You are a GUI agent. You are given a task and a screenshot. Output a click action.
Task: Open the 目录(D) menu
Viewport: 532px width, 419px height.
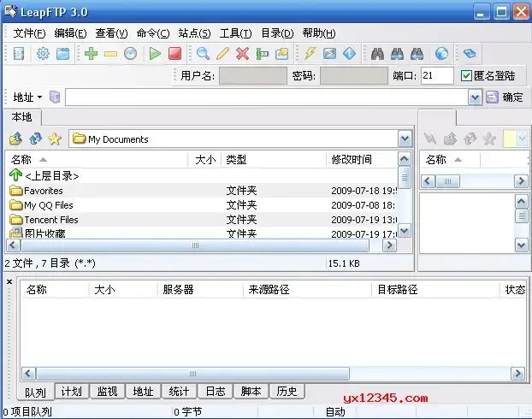tap(277, 33)
